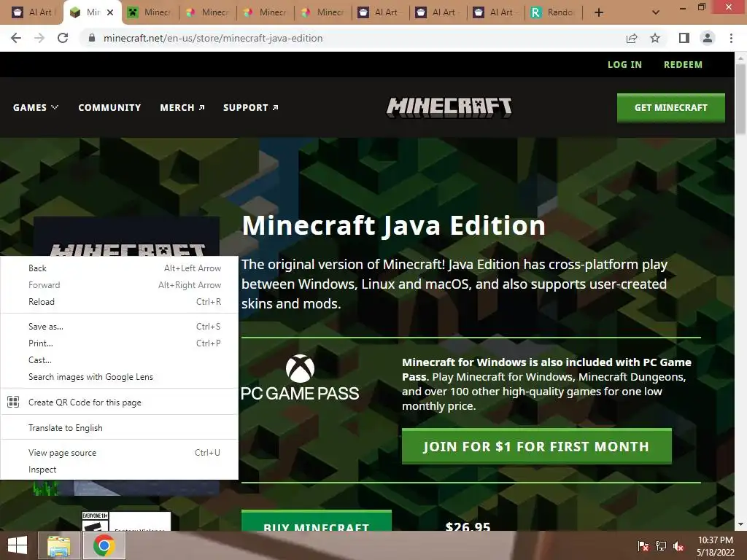Open the COMMUNITY nav link

[109, 108]
